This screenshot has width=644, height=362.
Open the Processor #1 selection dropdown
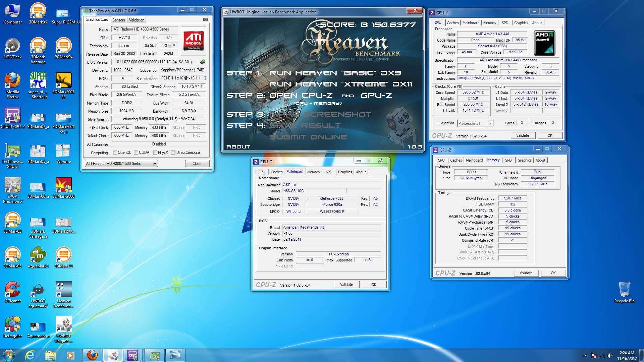click(x=475, y=123)
